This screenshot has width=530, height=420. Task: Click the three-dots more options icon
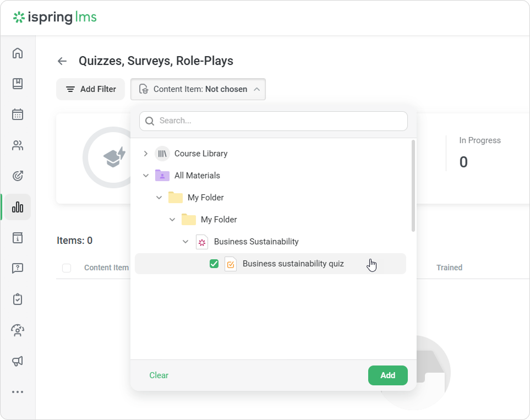pyautogui.click(x=18, y=392)
